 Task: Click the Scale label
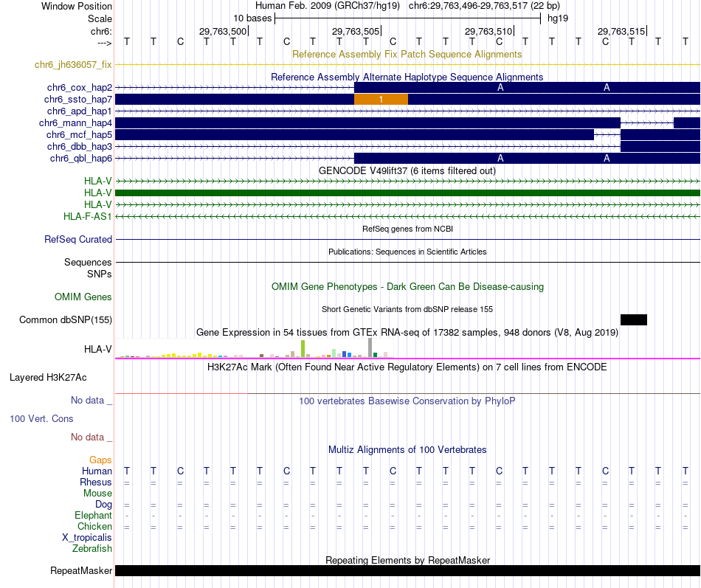(100, 18)
